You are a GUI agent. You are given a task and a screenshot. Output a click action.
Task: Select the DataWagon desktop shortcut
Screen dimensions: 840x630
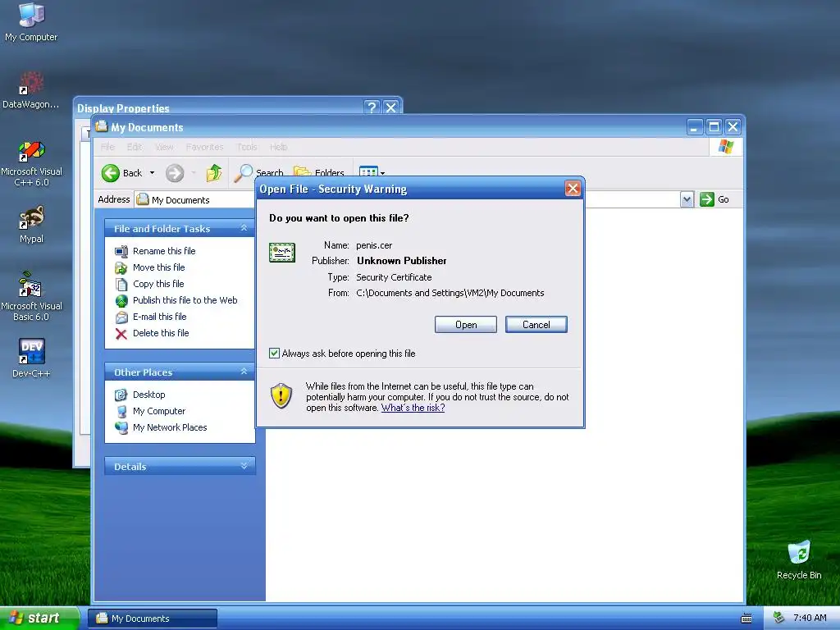[x=31, y=90]
